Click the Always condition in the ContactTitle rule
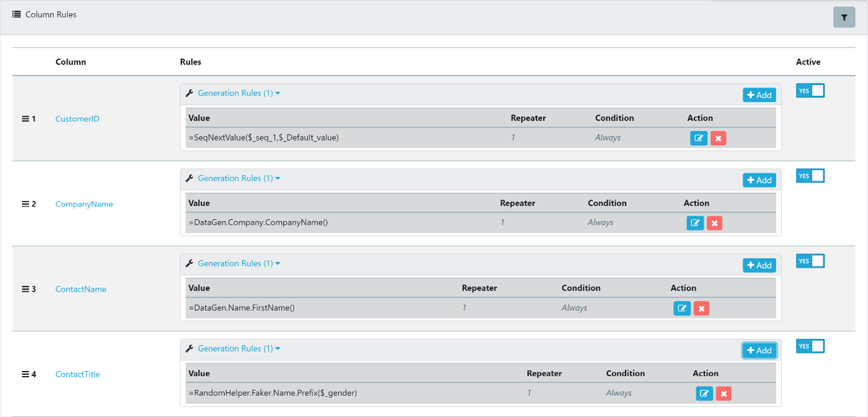 tap(619, 393)
